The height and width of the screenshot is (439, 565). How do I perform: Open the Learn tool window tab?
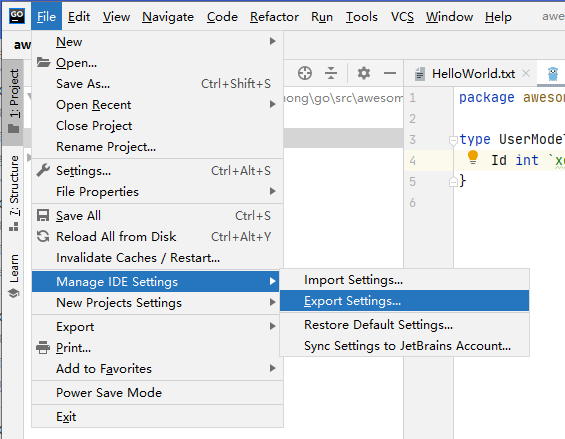13,276
